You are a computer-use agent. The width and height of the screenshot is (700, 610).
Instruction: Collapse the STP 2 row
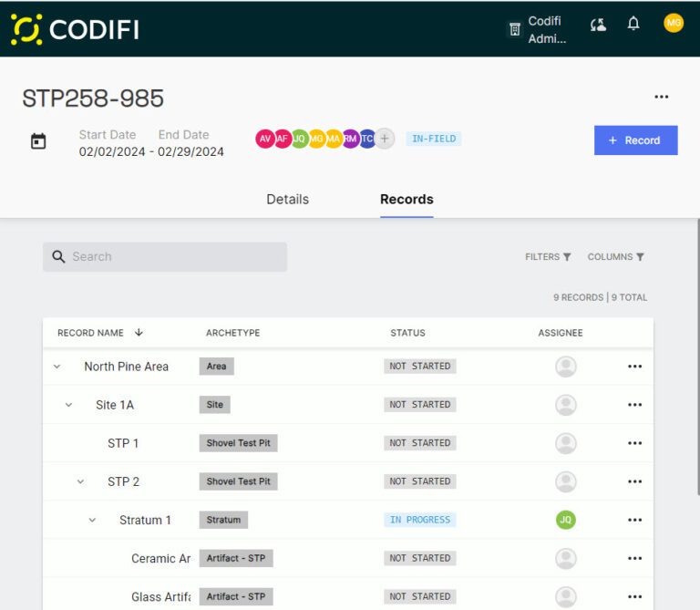[x=80, y=481]
